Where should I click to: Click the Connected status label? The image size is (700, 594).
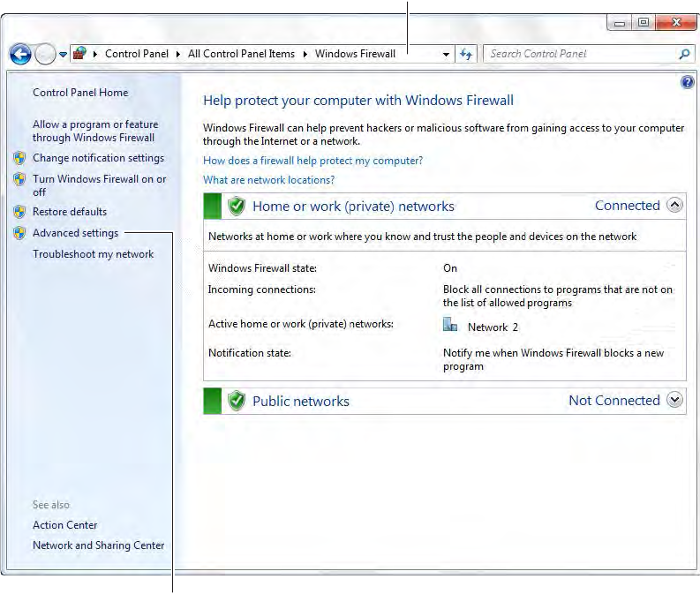point(628,206)
